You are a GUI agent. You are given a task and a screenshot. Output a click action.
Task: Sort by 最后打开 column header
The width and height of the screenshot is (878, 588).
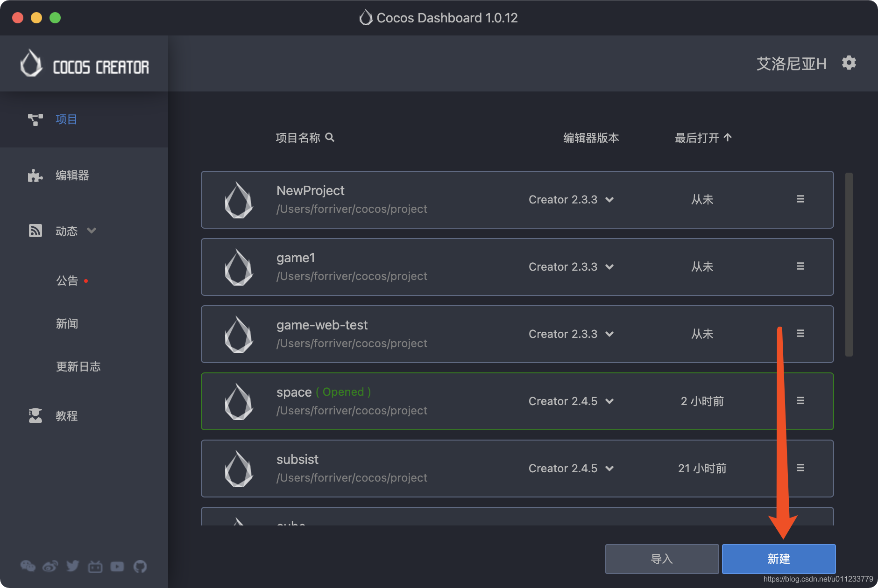pyautogui.click(x=697, y=138)
